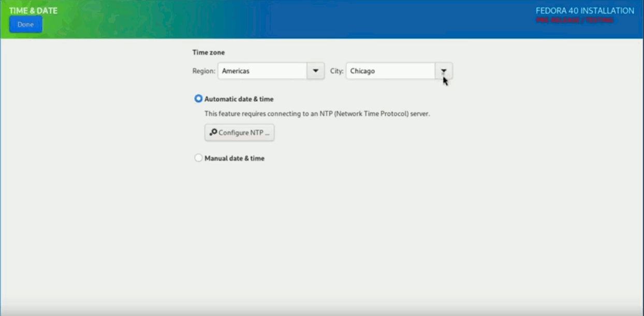Click the Americas text in the Region field
This screenshot has width=644, height=316.
click(x=236, y=71)
